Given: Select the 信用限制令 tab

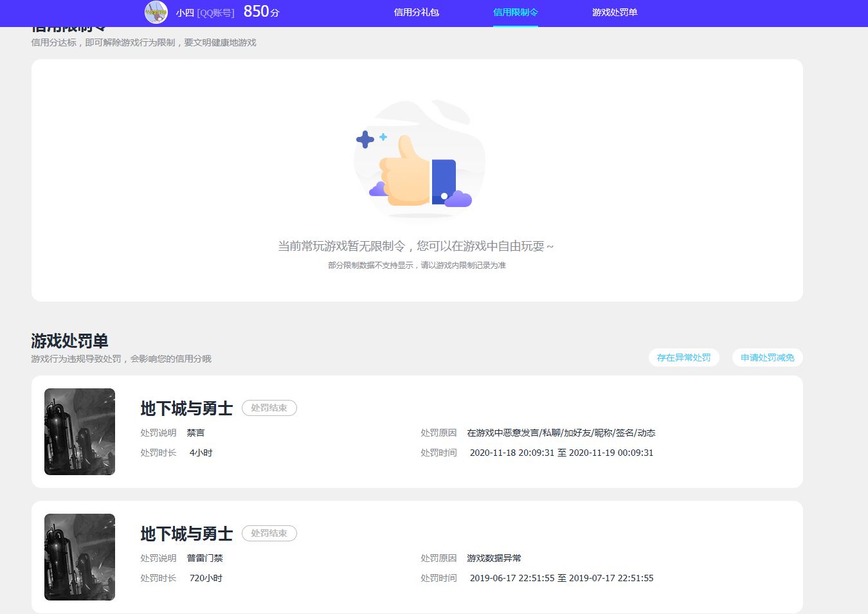Looking at the screenshot, I should 516,12.
